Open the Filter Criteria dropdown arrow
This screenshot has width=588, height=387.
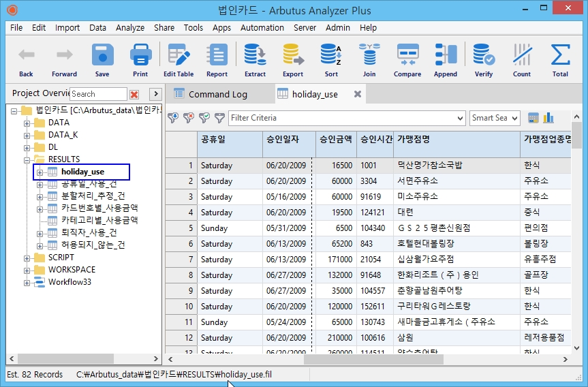(x=460, y=118)
